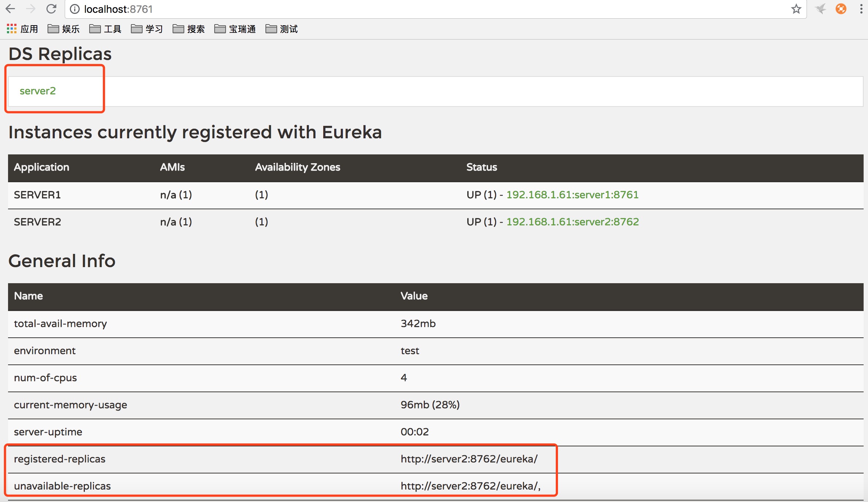Toggle open the 测试 bookmarks folder
This screenshot has width=868, height=502.
tap(282, 29)
